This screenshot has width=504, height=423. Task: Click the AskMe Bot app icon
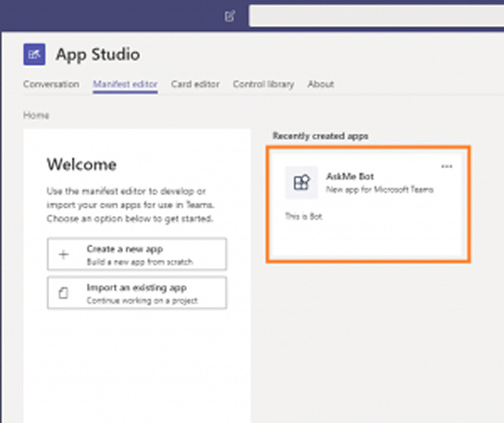tap(301, 182)
